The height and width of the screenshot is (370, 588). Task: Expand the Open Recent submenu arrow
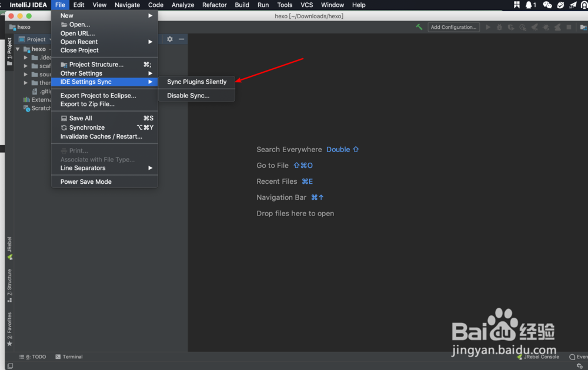[x=150, y=42]
